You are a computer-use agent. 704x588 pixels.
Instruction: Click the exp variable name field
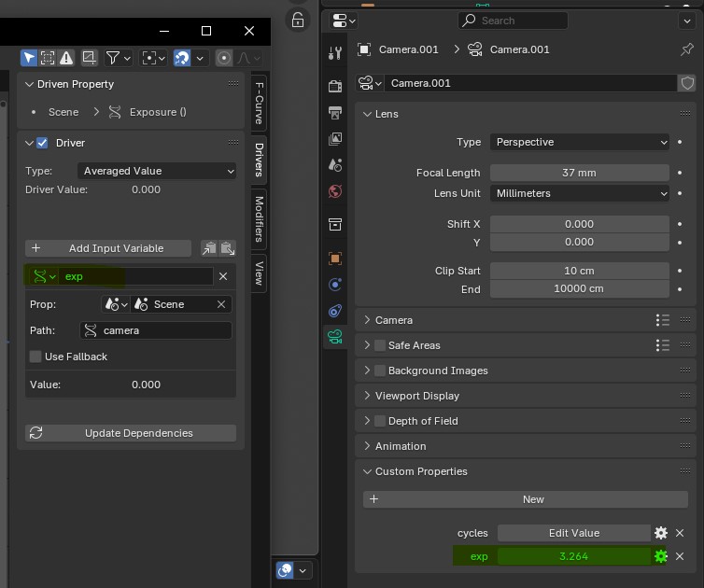click(x=135, y=276)
